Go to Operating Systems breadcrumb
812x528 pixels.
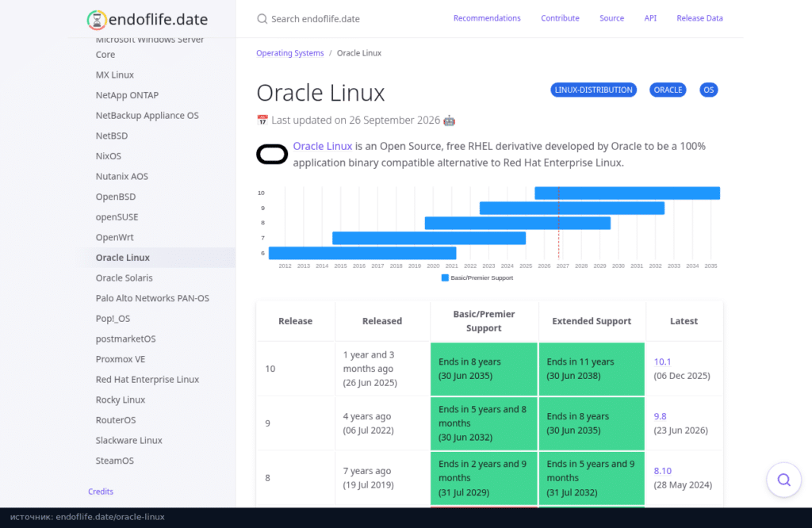pyautogui.click(x=290, y=53)
